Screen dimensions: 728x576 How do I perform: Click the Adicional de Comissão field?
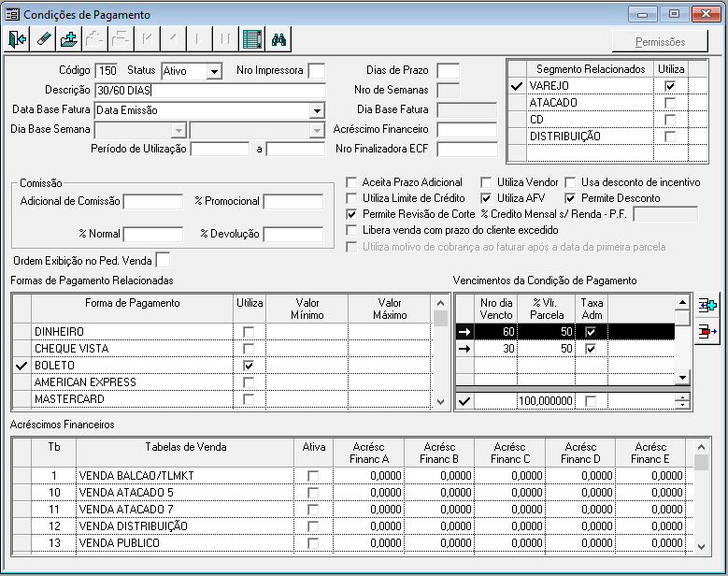pos(153,202)
